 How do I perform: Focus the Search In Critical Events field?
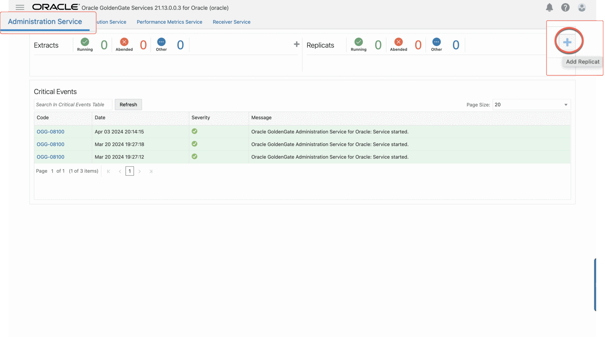click(x=73, y=105)
